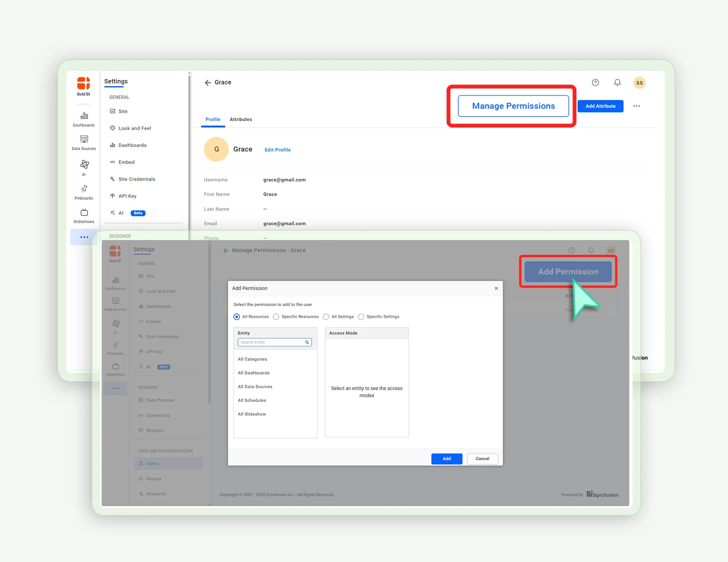Select the AI icon in the sidebar
The image size is (728, 562).
(83, 167)
